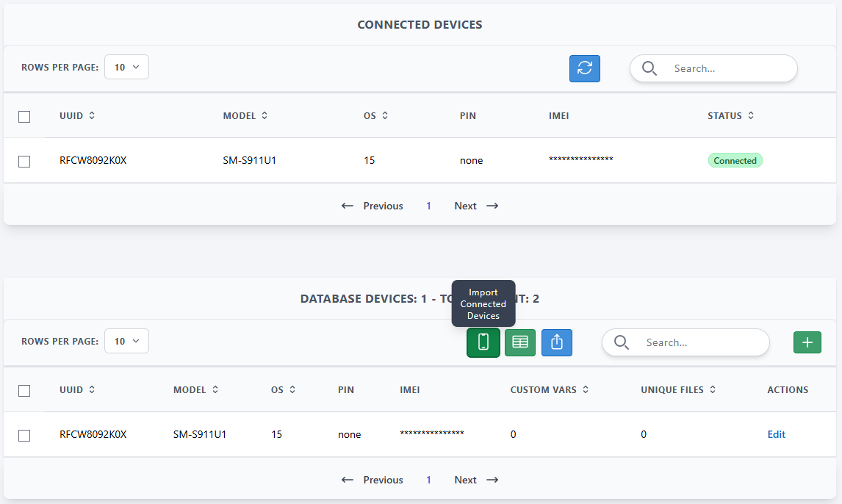Click the Custom Vars value 0 cell
842x504 pixels.
click(x=513, y=434)
